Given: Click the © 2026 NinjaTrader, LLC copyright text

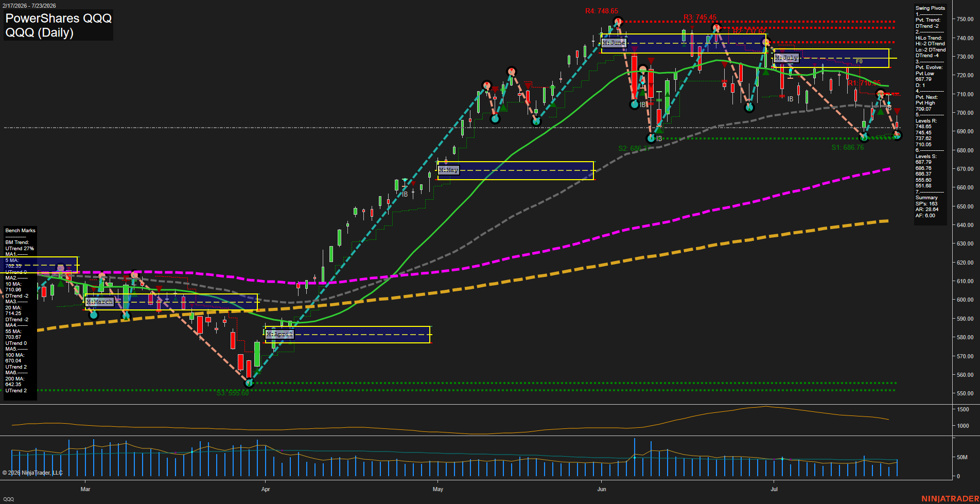Looking at the screenshot, I should tap(32, 473).
